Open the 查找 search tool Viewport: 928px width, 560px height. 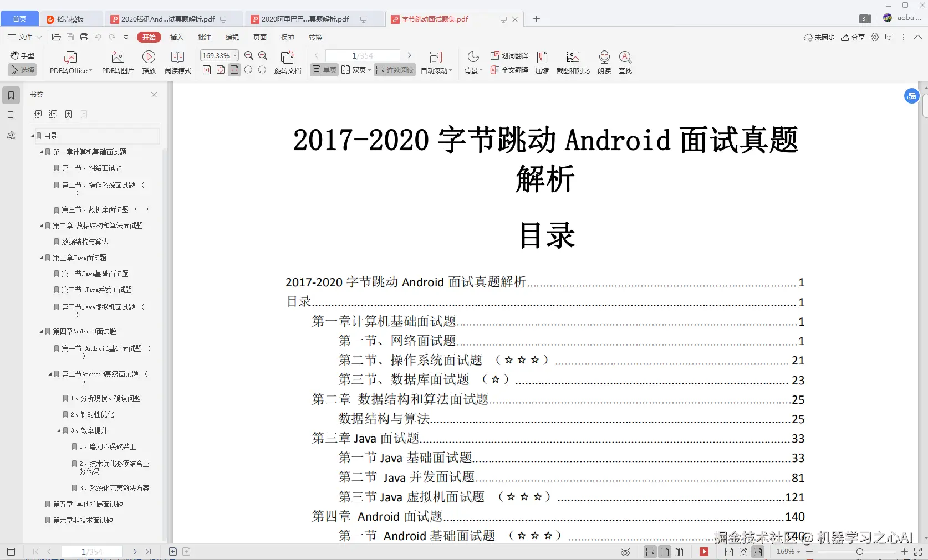625,62
